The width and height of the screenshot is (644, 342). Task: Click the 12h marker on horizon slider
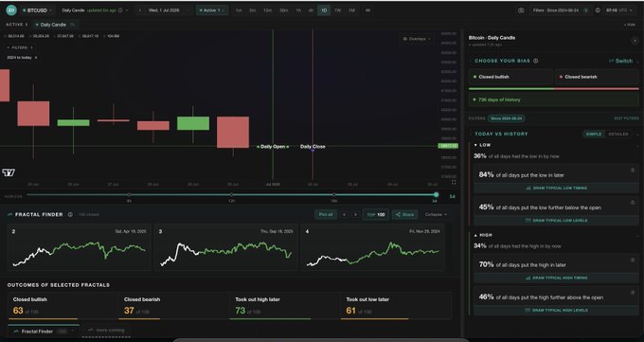coord(232,195)
